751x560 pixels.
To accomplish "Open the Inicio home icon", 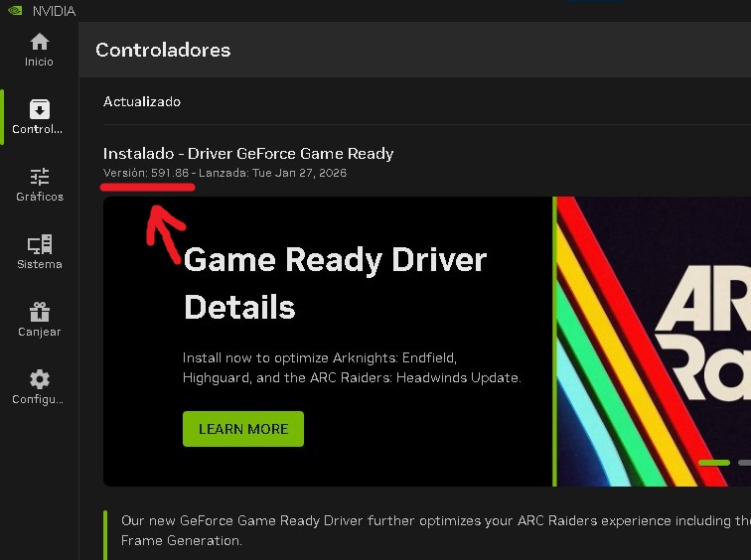I will (x=40, y=42).
